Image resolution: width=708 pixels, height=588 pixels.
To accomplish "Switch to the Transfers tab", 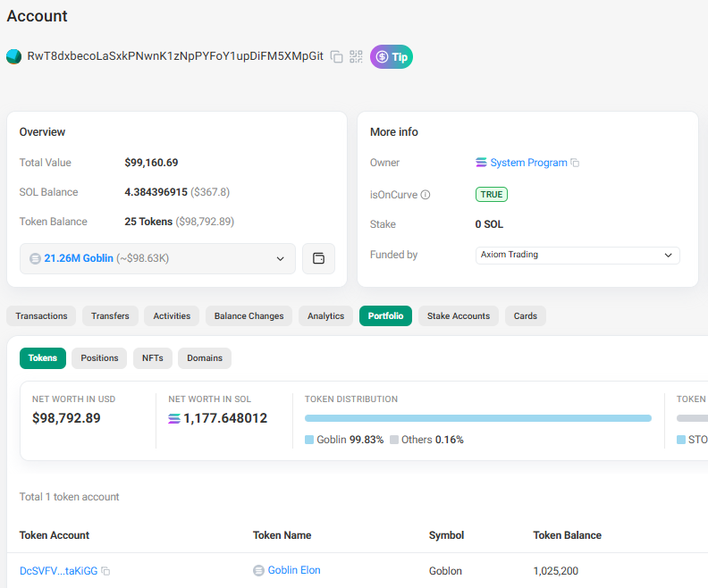I will pos(110,315).
